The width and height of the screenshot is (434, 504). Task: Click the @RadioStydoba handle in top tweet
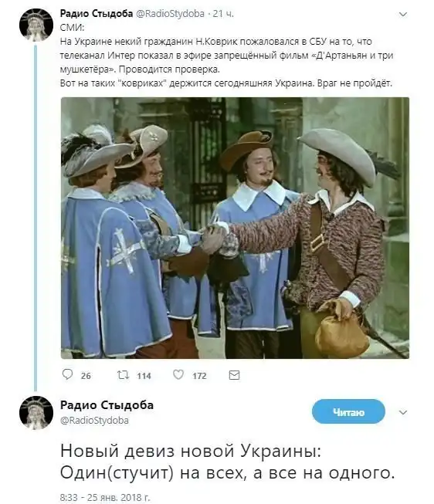pos(170,13)
